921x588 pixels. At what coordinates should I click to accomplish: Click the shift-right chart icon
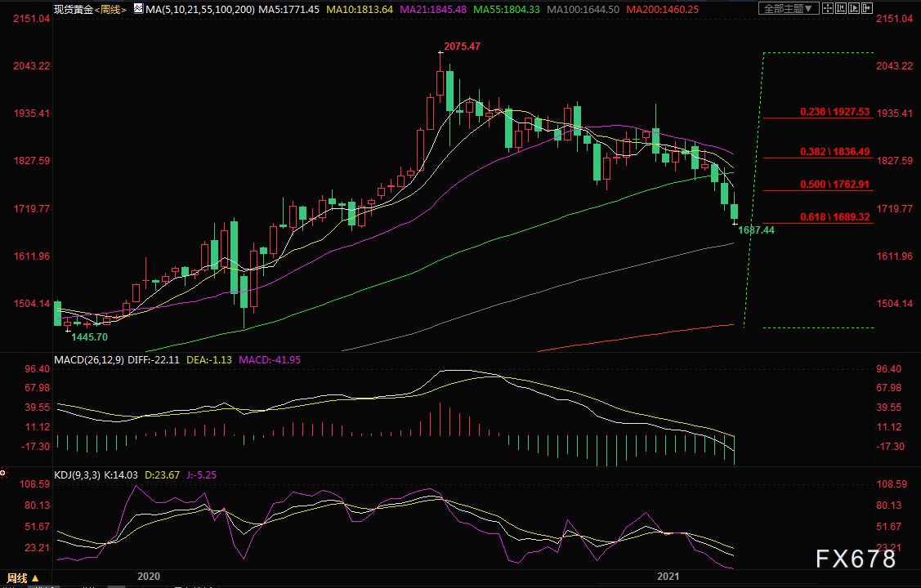pos(867,8)
